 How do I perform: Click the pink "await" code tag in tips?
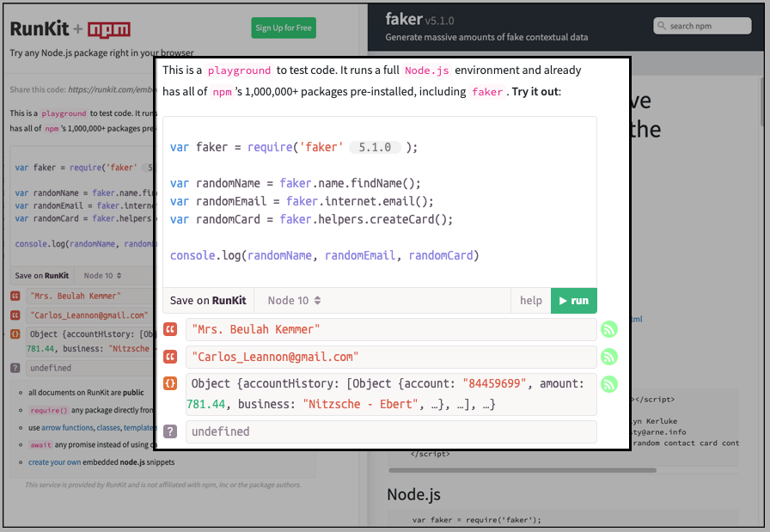coord(40,444)
